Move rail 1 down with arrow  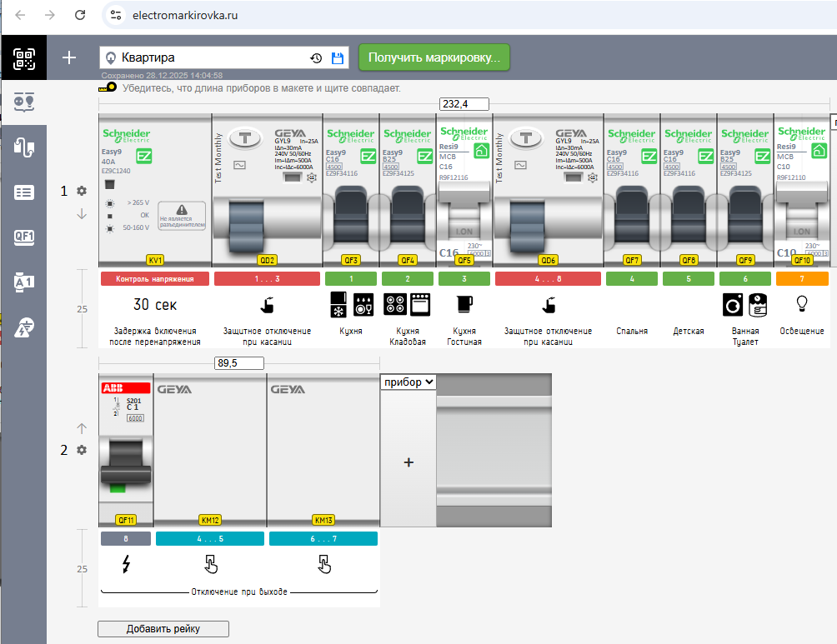coord(82,214)
